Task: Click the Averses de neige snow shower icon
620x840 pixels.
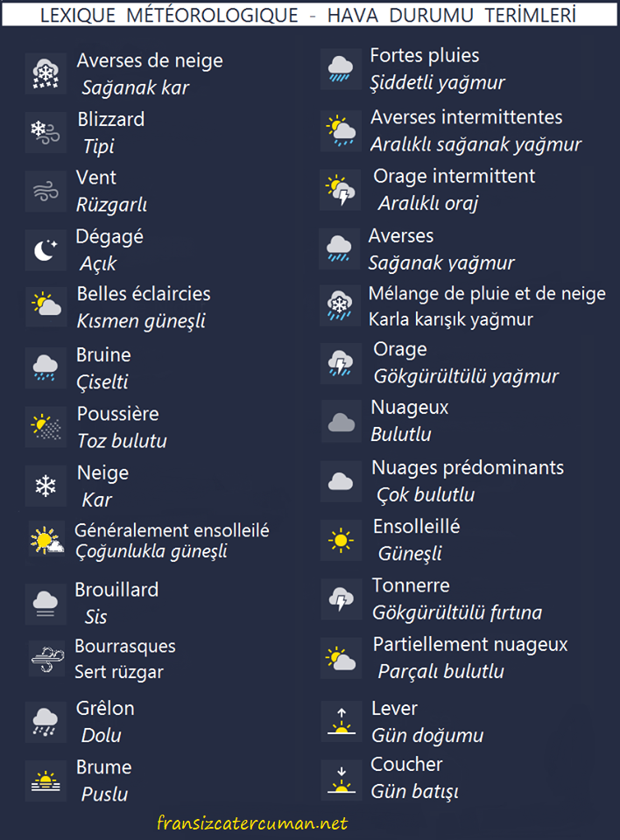Action: pyautogui.click(x=46, y=73)
